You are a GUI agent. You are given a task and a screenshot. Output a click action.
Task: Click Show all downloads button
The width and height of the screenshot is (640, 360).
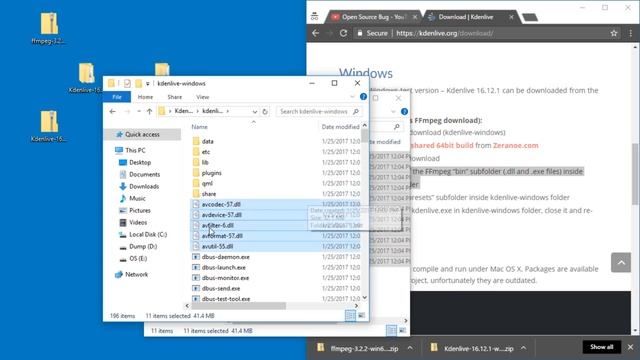(x=602, y=347)
